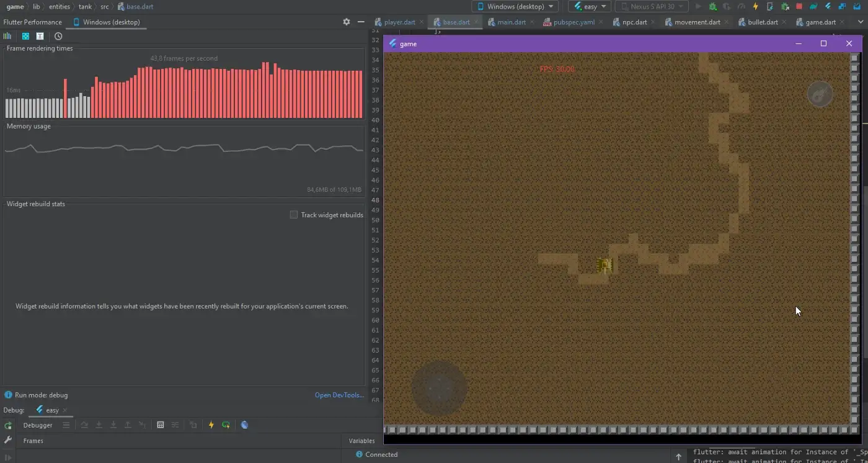868x463 pixels.
Task: Hide the Flutter Performance panel with the minus icon
Action: click(x=361, y=22)
